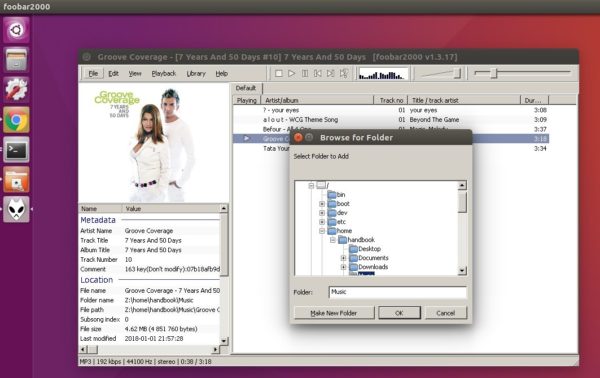Sort playlist by Title / track artist header
The height and width of the screenshot is (378, 600).
pyautogui.click(x=464, y=100)
